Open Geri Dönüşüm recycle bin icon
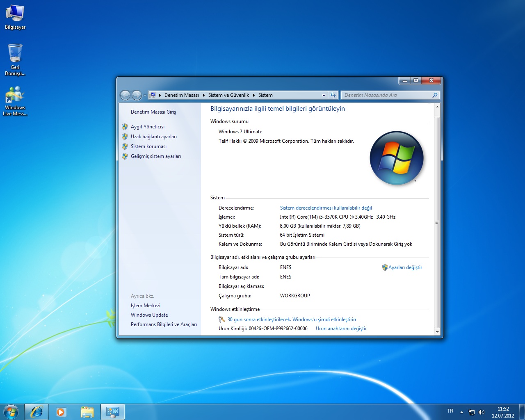 15,60
